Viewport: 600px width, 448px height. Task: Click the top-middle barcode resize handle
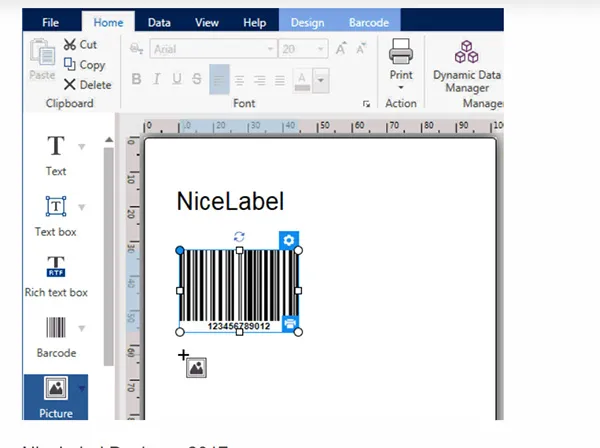pyautogui.click(x=240, y=250)
